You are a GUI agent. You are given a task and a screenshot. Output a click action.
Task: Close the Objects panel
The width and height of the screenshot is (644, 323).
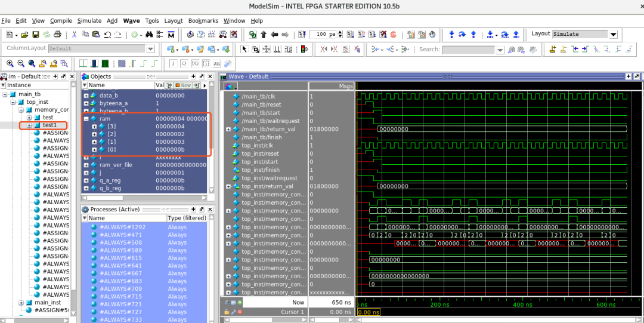[210, 76]
